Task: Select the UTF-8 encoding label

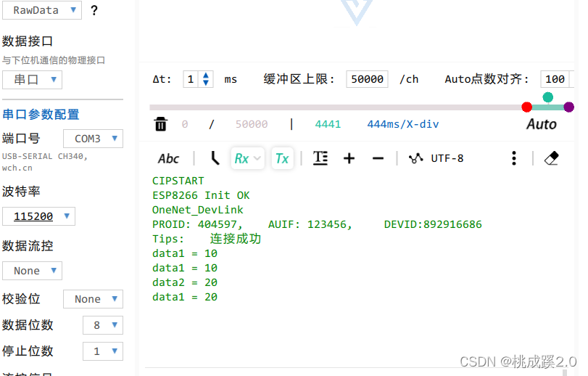Action: pos(447,158)
